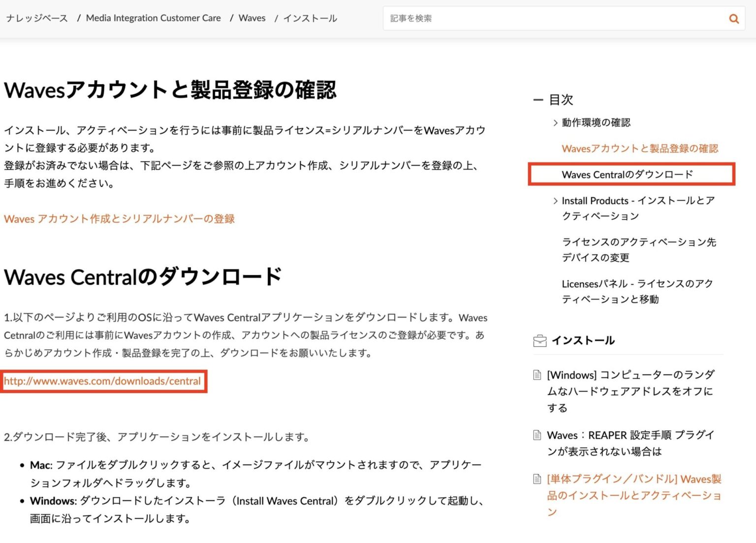756x543 pixels.
Task: Click the search magnifier icon
Action: 734,18
